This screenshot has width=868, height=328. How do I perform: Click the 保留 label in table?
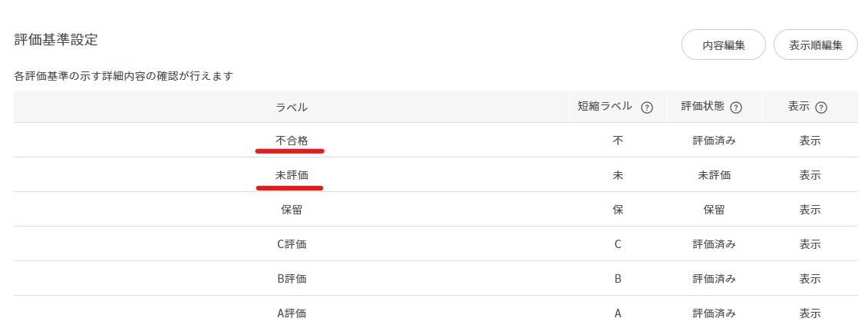coord(291,210)
